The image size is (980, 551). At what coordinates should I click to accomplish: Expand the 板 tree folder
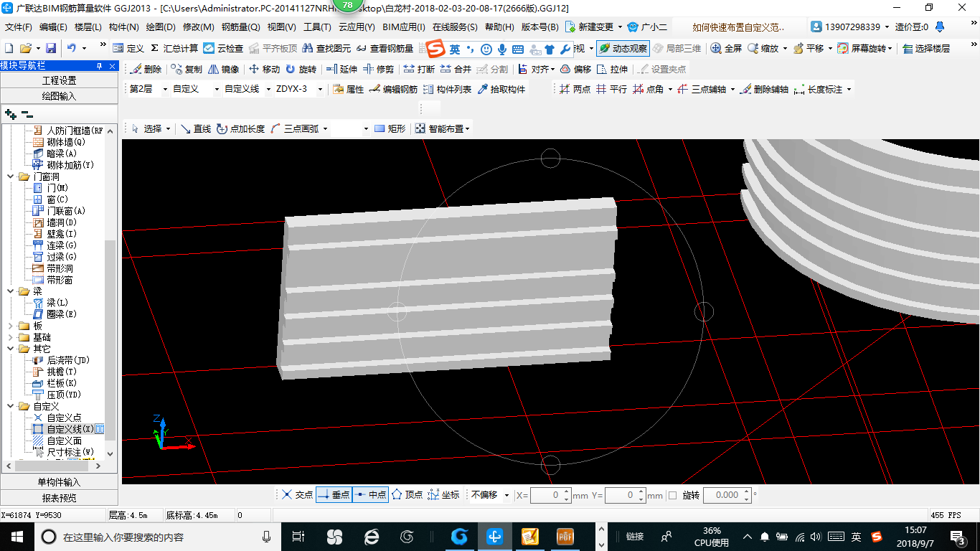point(11,326)
